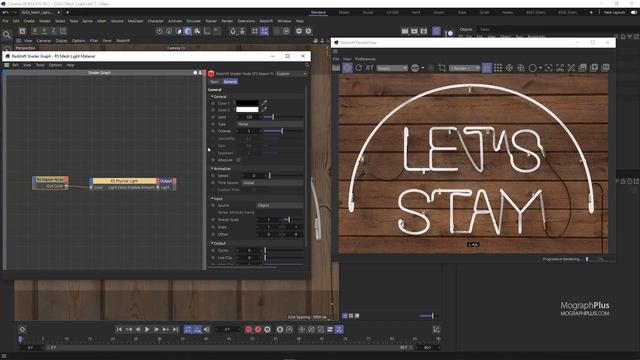Open the Redshift menu in main menu bar
640x360 pixels.
point(266,21)
